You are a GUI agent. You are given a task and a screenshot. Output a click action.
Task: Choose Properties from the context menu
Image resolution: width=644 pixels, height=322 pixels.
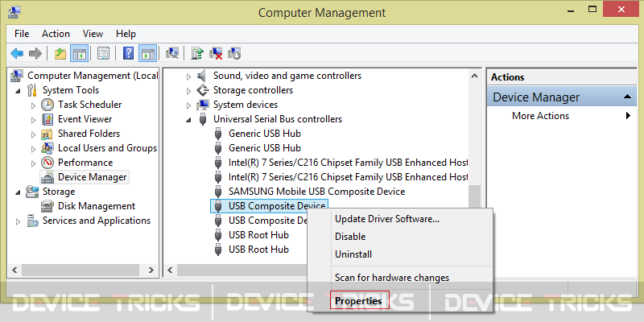point(358,300)
